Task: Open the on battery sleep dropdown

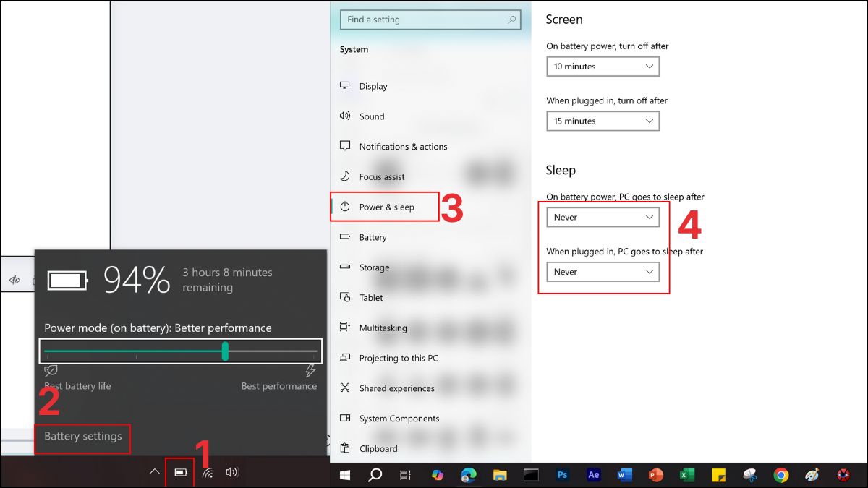Action: [x=603, y=217]
